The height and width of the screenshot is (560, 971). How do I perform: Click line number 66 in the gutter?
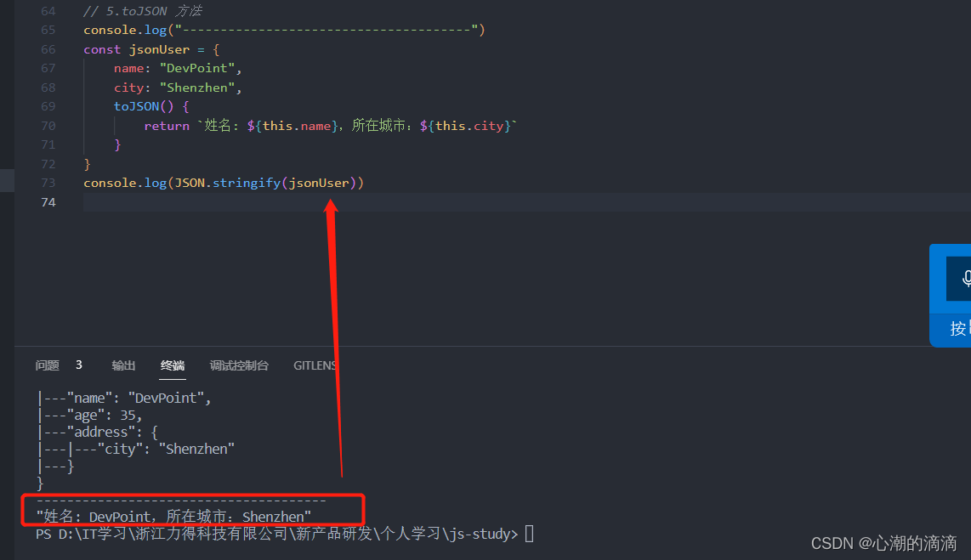pyautogui.click(x=48, y=49)
